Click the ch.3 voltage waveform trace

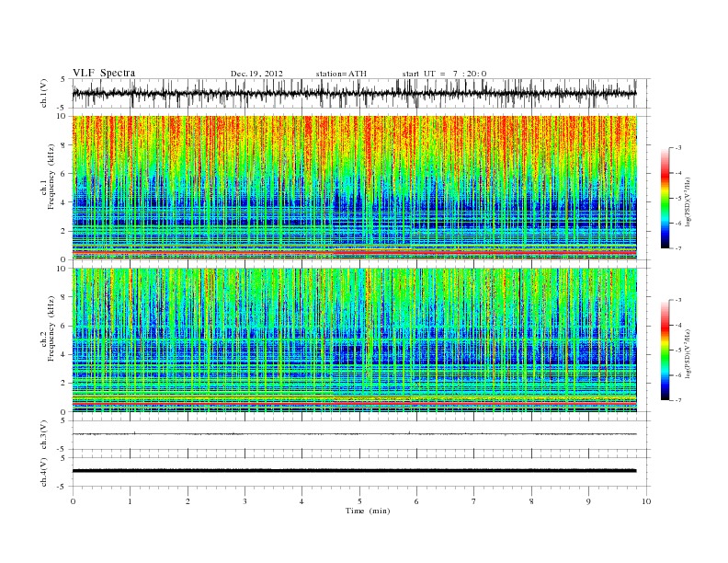coord(354,434)
